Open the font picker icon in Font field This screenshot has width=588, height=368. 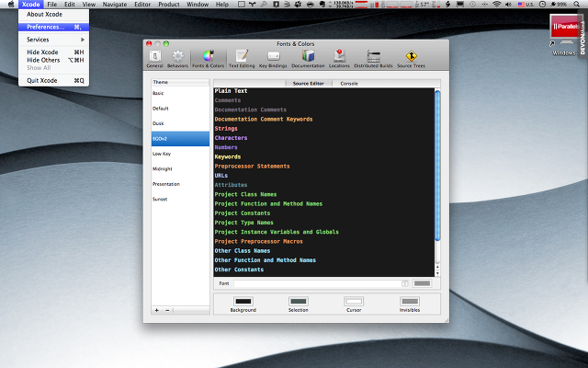coord(405,283)
